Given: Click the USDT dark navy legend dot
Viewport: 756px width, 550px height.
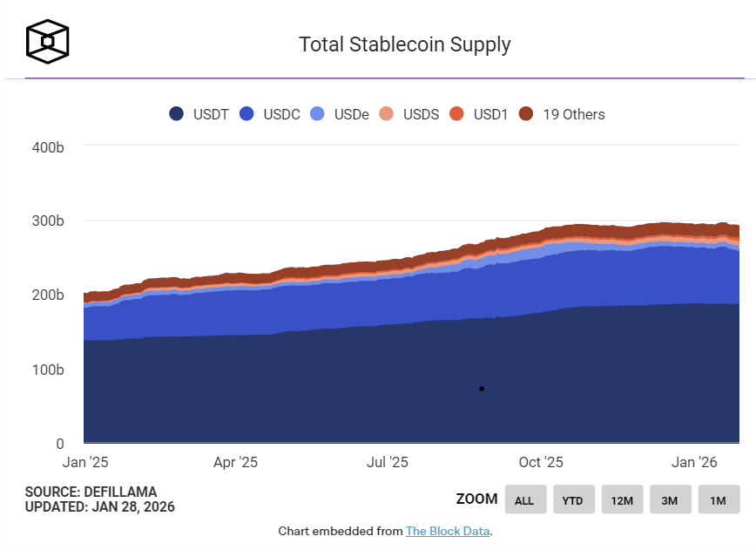Looking at the screenshot, I should [177, 114].
